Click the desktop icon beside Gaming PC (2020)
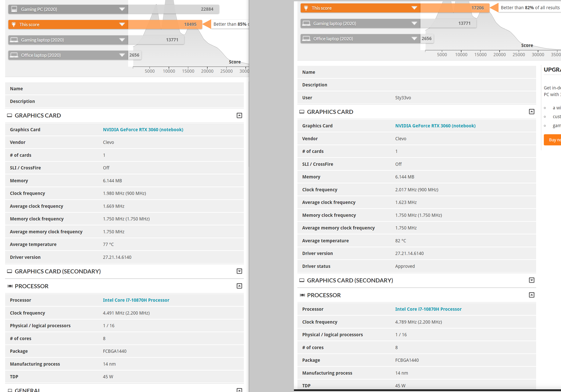The width and height of the screenshot is (561, 392). 14,9
